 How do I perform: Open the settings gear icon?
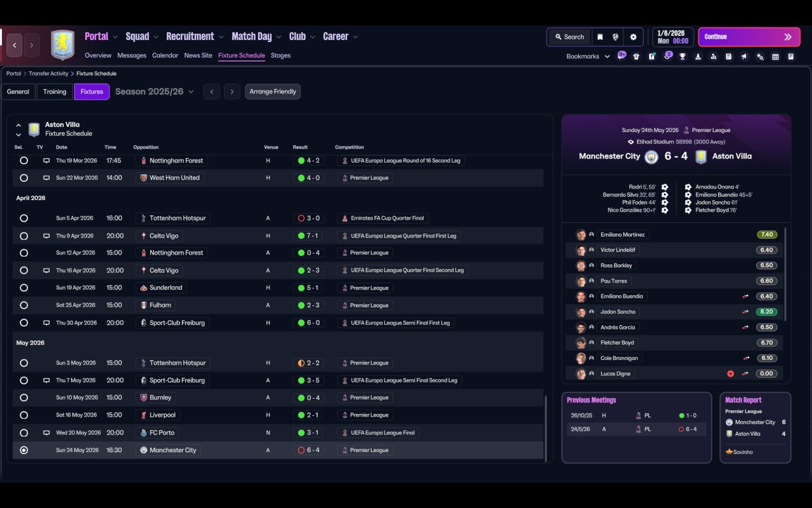point(633,37)
